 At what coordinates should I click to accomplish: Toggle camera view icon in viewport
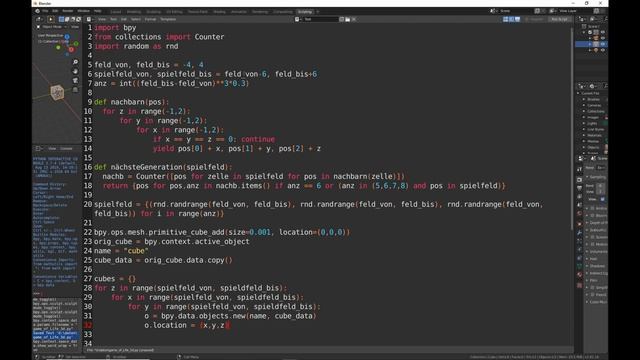click(x=76, y=80)
